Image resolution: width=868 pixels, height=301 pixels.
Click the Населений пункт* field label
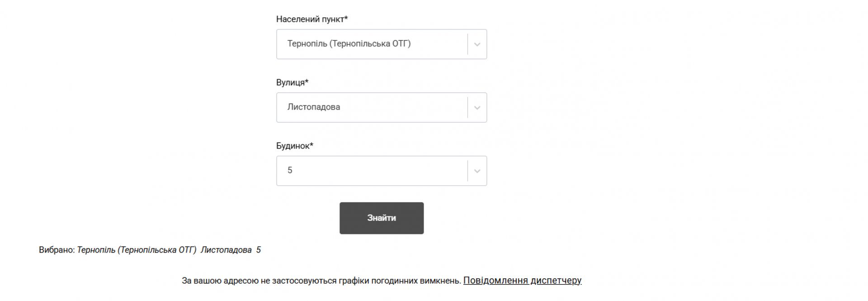pyautogui.click(x=312, y=19)
